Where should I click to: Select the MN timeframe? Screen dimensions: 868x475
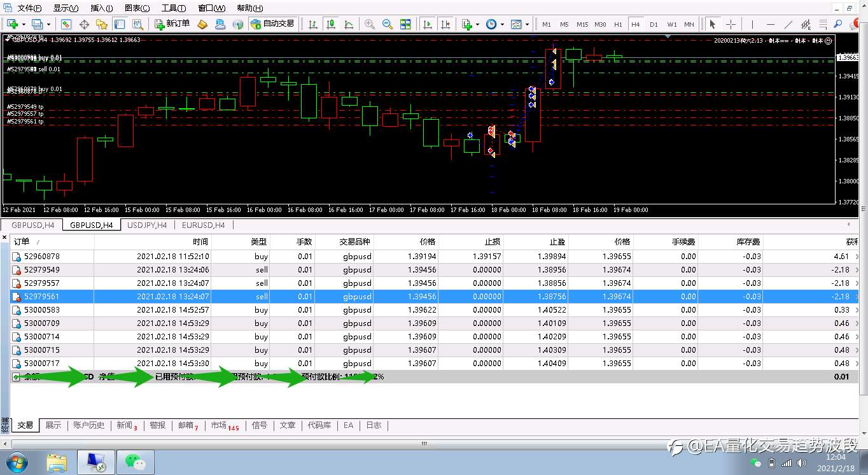[689, 24]
